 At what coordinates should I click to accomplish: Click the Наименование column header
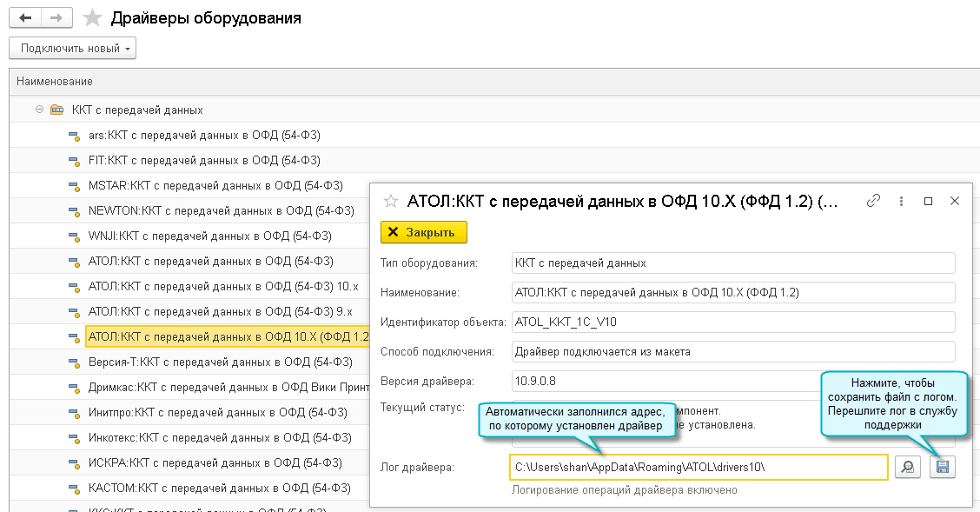(x=55, y=82)
